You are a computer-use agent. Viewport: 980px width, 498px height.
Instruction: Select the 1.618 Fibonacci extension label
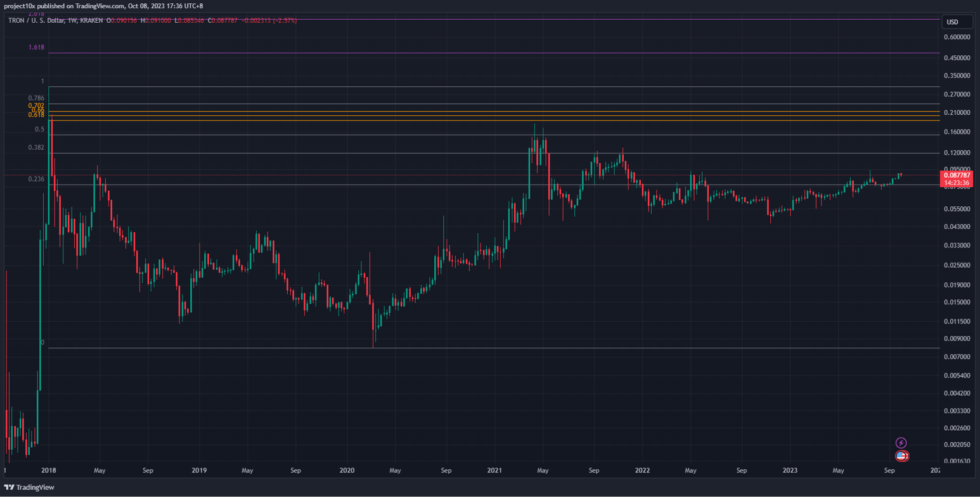36,48
